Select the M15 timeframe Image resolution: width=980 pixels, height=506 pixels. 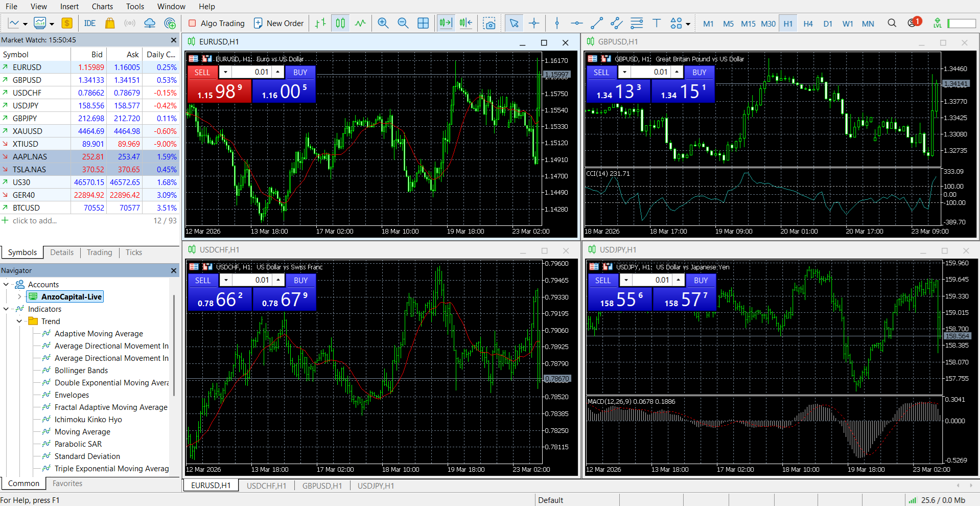(x=748, y=24)
